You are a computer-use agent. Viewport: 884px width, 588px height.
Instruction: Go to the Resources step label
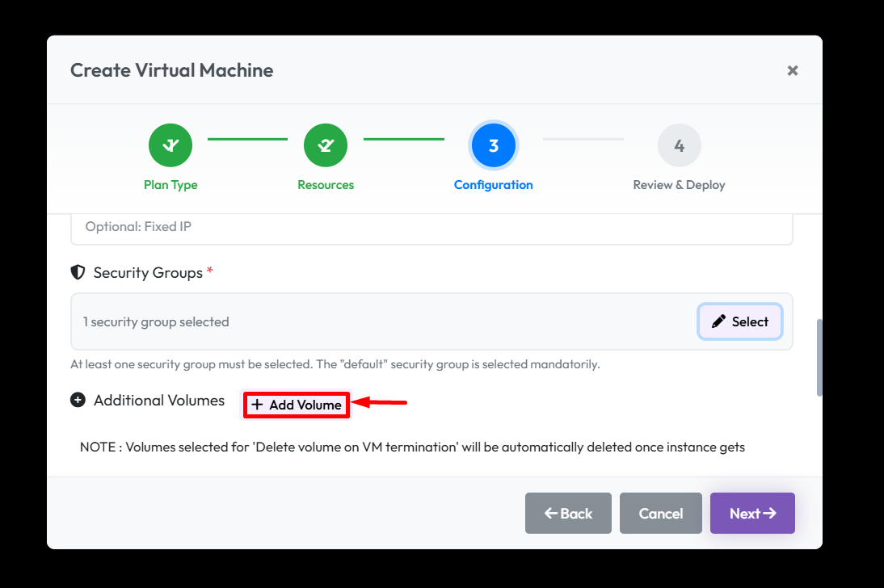tap(326, 185)
